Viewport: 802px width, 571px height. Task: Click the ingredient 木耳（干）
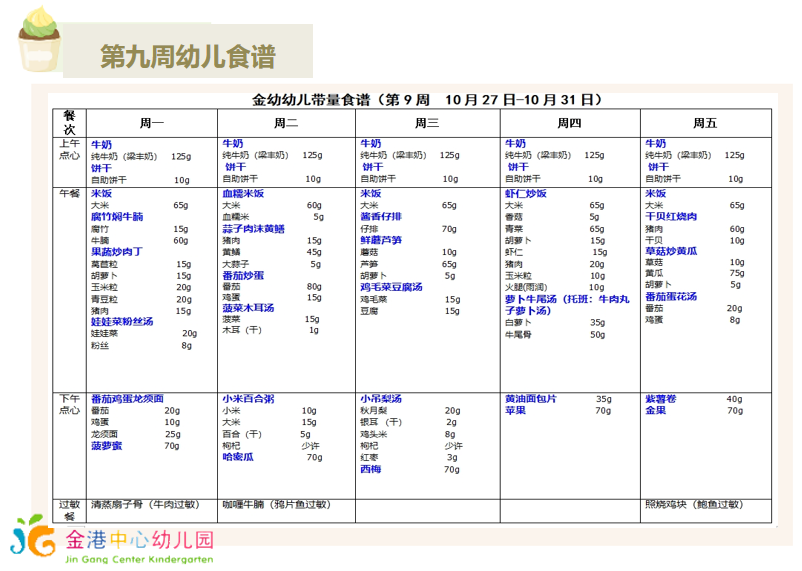tap(242, 330)
